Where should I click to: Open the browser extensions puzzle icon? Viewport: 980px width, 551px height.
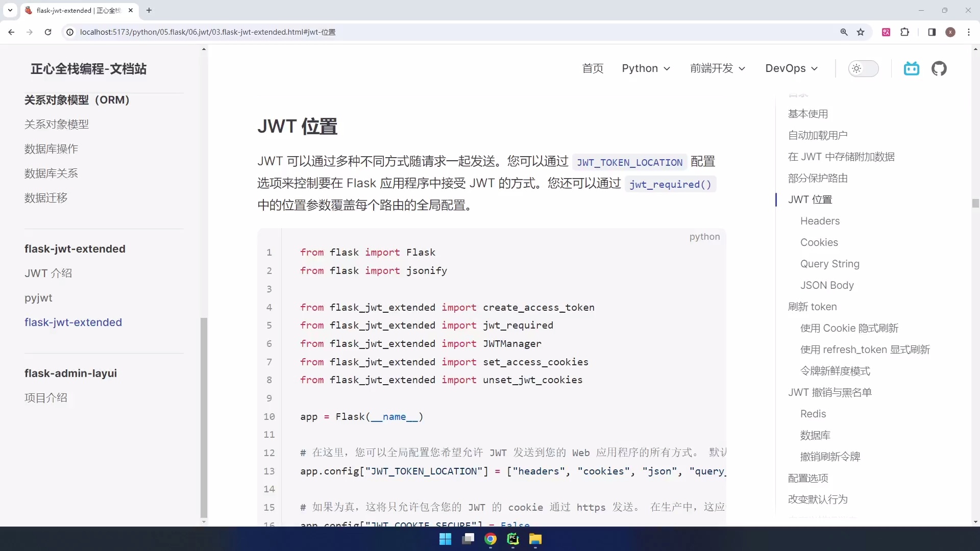coord(905,32)
